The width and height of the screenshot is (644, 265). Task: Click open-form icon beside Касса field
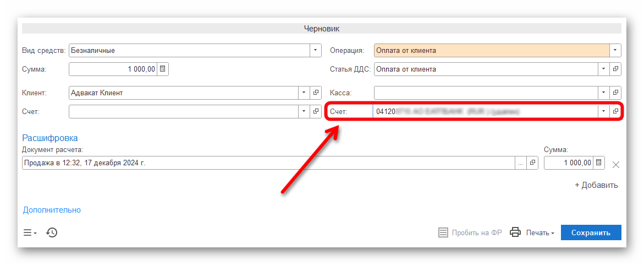coord(615,93)
